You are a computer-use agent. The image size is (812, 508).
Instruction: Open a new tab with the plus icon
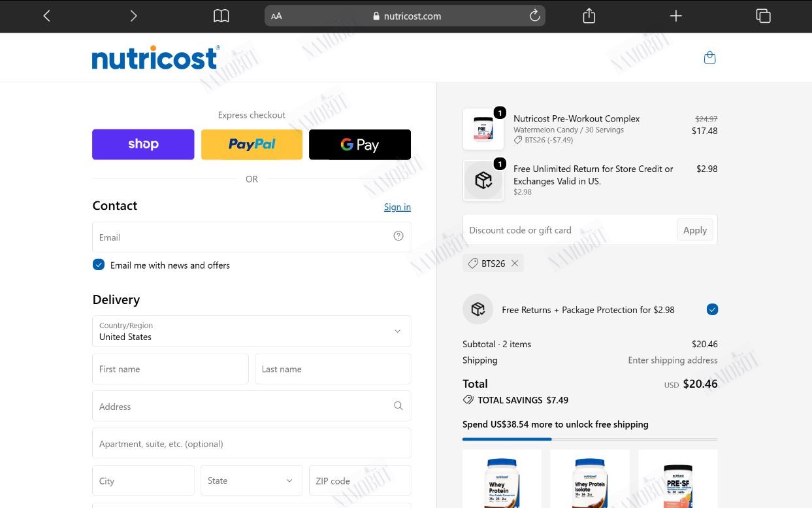pyautogui.click(x=676, y=16)
